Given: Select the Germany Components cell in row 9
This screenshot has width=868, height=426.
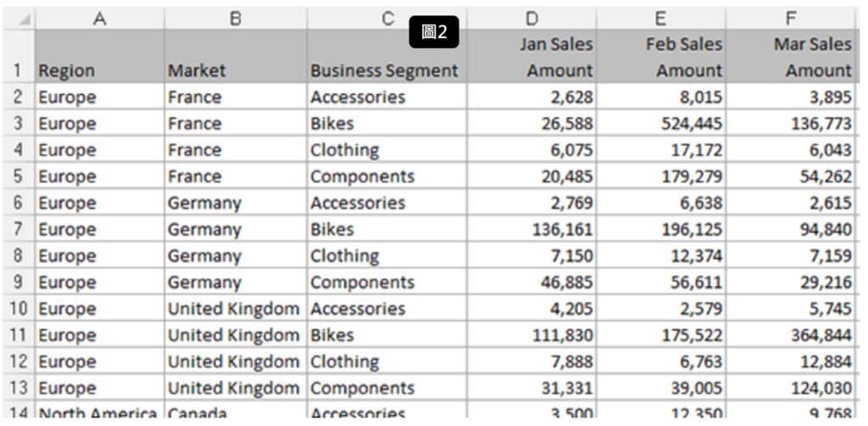Looking at the screenshot, I should click(x=386, y=282).
